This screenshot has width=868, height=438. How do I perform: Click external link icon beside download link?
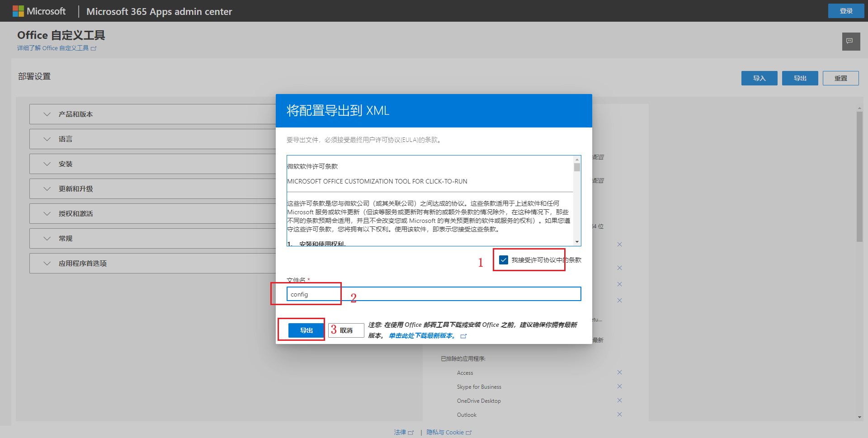463,336
